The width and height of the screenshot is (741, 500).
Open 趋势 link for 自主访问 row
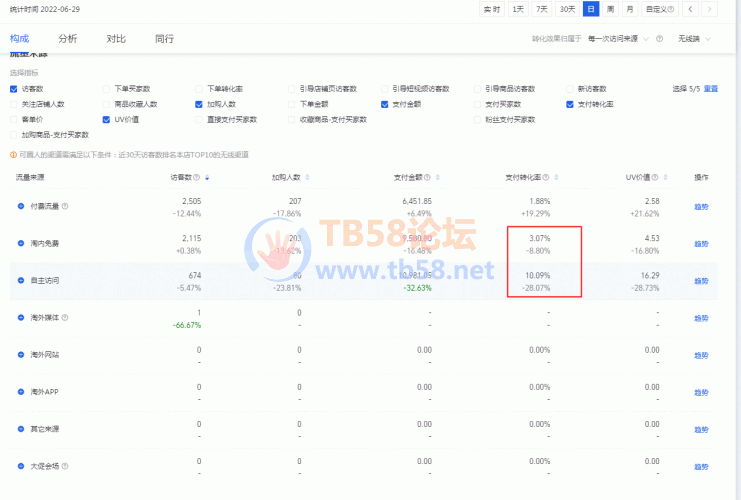click(x=701, y=281)
